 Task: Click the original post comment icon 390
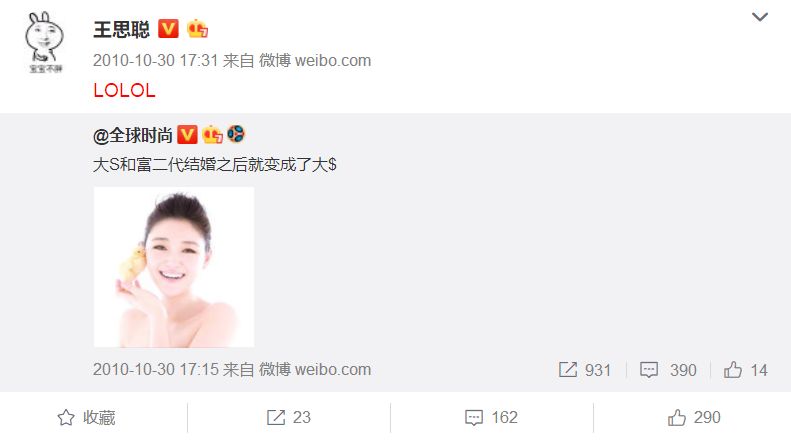point(668,370)
